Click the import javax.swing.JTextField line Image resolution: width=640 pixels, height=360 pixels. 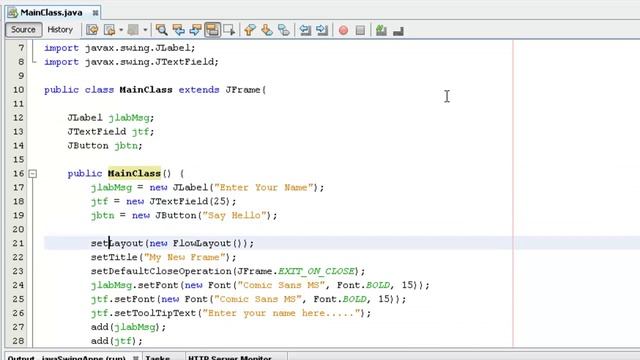click(131, 62)
